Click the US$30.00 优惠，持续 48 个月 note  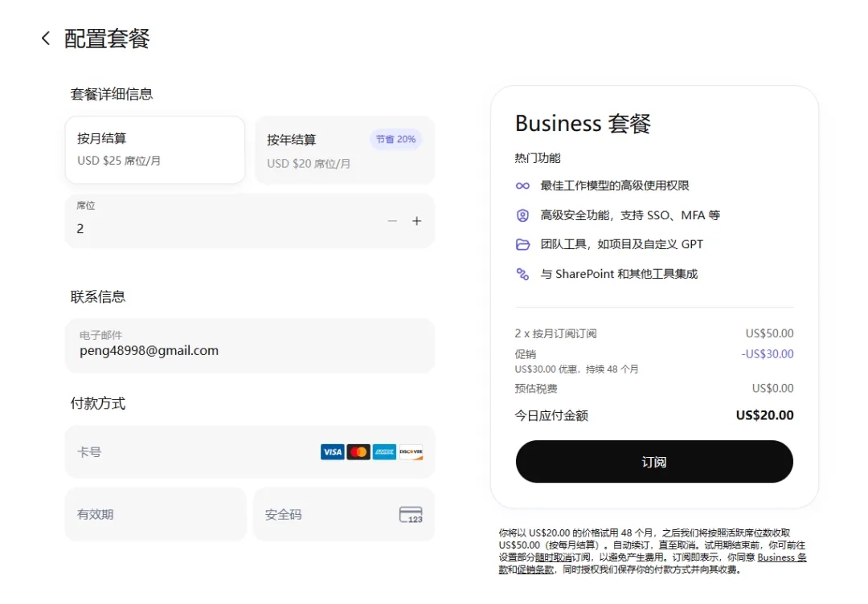pos(576,369)
